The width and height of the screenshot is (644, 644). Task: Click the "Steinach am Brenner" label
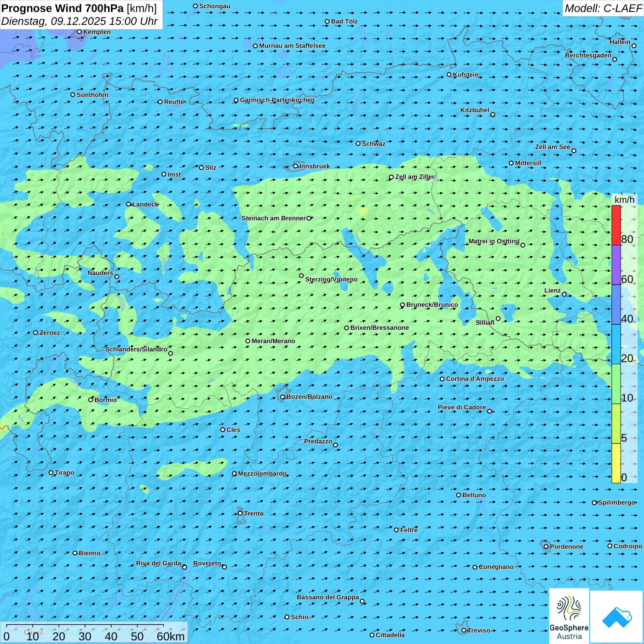click(274, 218)
